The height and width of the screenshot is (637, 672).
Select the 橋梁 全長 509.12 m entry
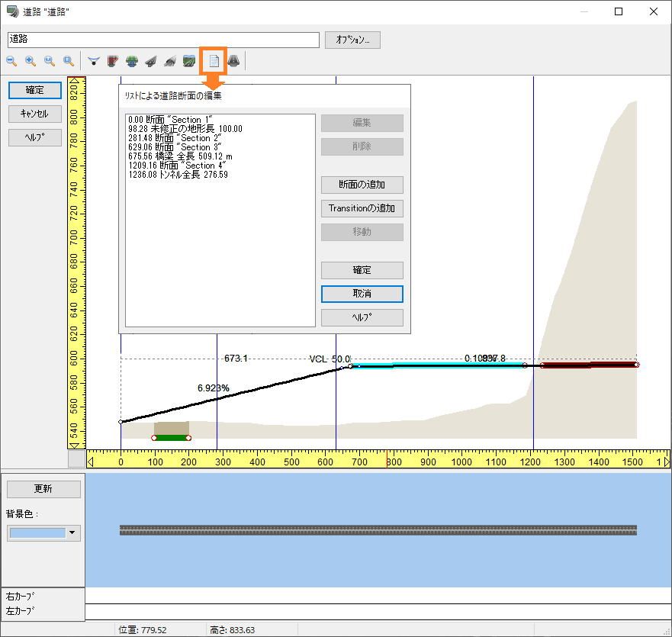coord(182,156)
